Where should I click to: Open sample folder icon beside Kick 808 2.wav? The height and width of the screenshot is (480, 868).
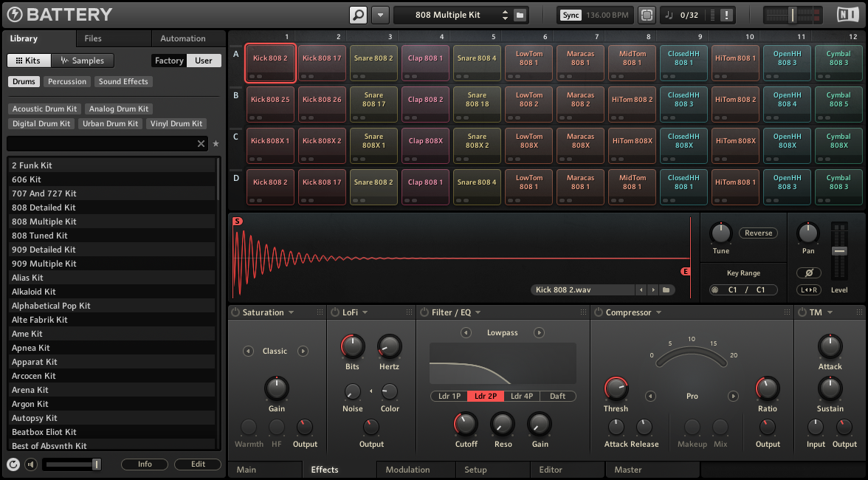(x=666, y=289)
